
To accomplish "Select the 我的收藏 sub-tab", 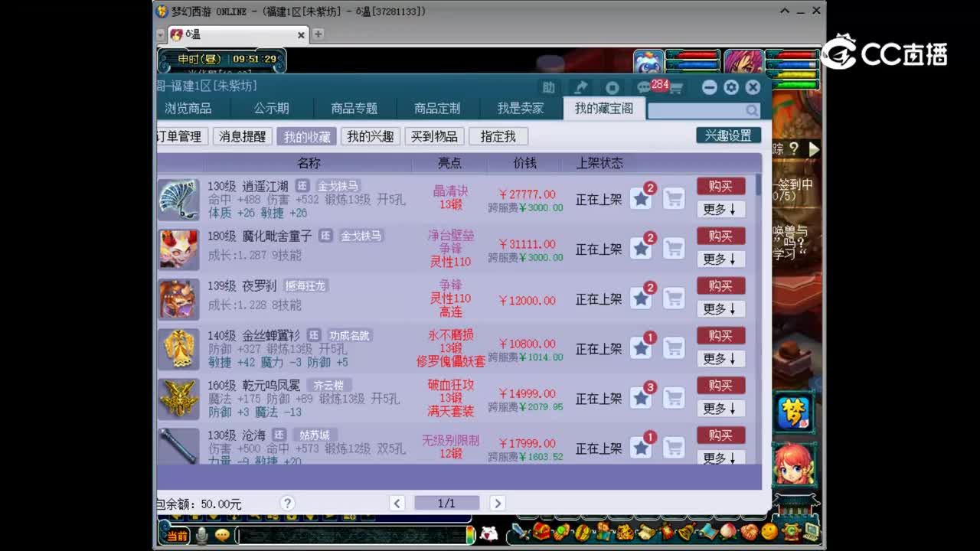I will (x=307, y=136).
